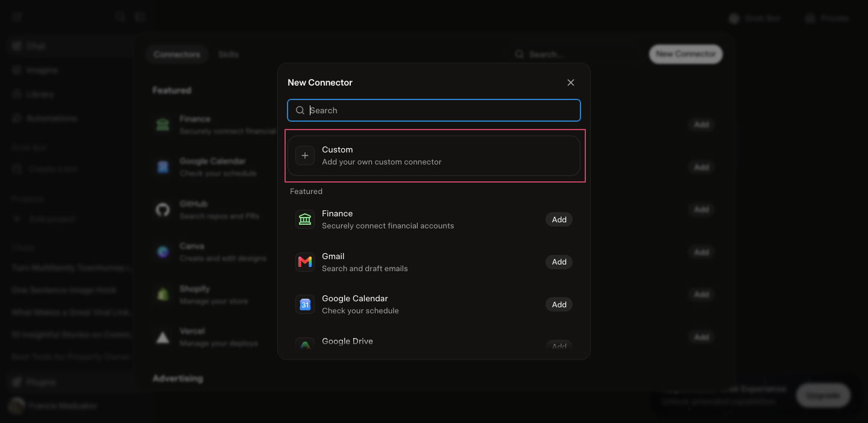Click the Google Drive icon in the dialog

305,345
